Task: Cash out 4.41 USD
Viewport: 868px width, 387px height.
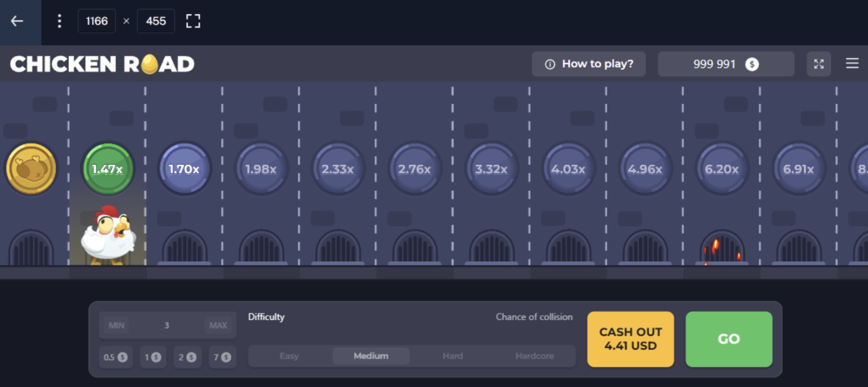Action: 630,339
